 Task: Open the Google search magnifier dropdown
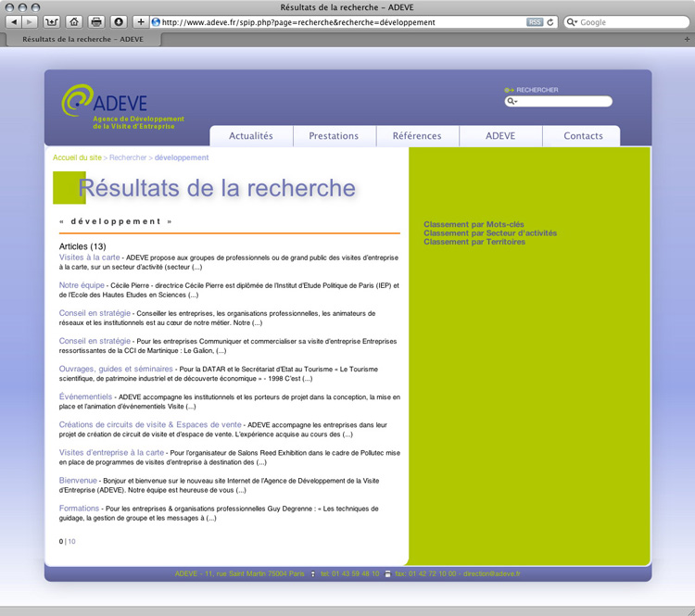[573, 22]
